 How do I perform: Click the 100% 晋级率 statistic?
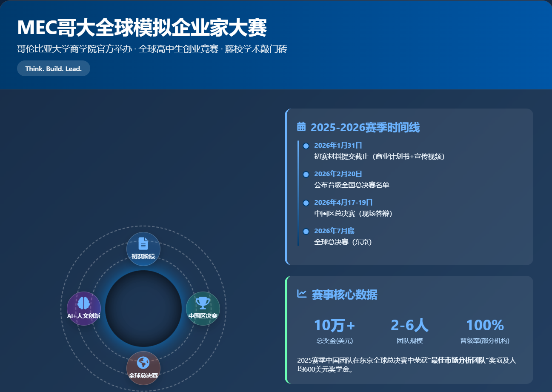485,326
